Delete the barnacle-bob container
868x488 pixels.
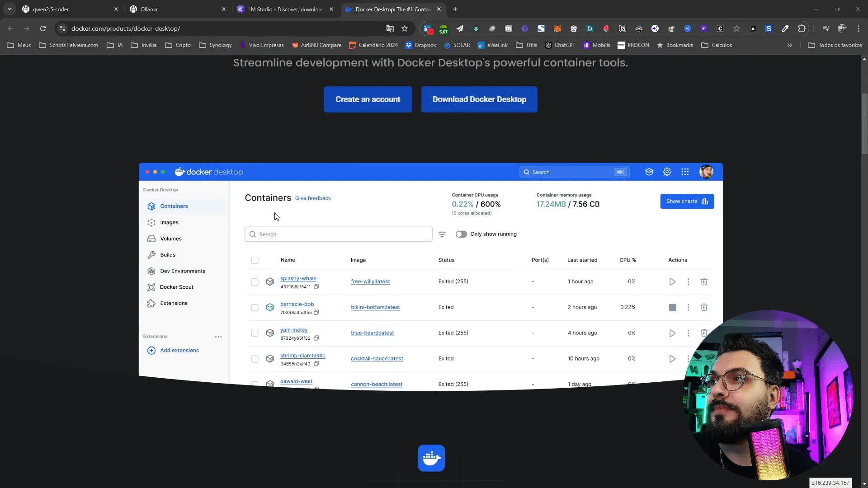704,307
